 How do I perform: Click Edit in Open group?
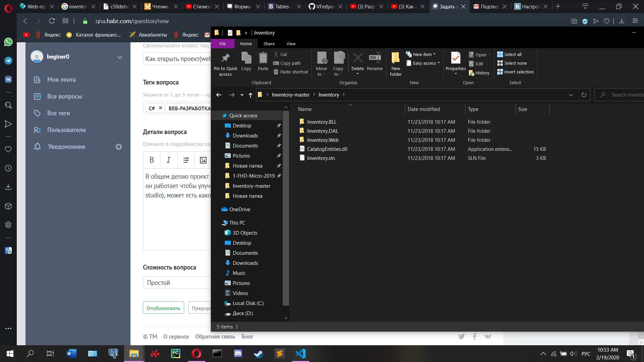476,64
